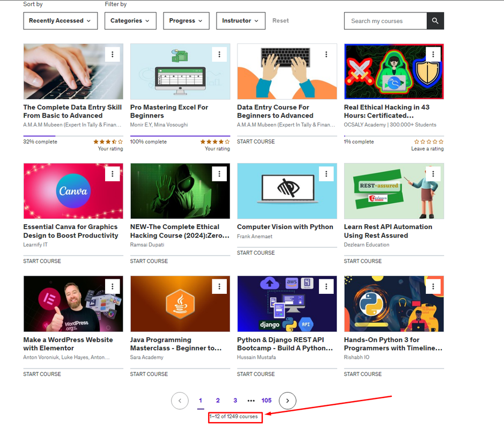Screen dimensions: 504x429
Task: Open the Java Programming Masterclass thumbnail
Action: click(180, 304)
